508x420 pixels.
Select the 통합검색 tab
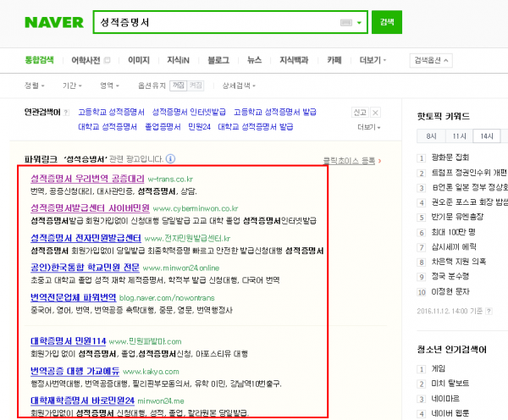click(40, 60)
